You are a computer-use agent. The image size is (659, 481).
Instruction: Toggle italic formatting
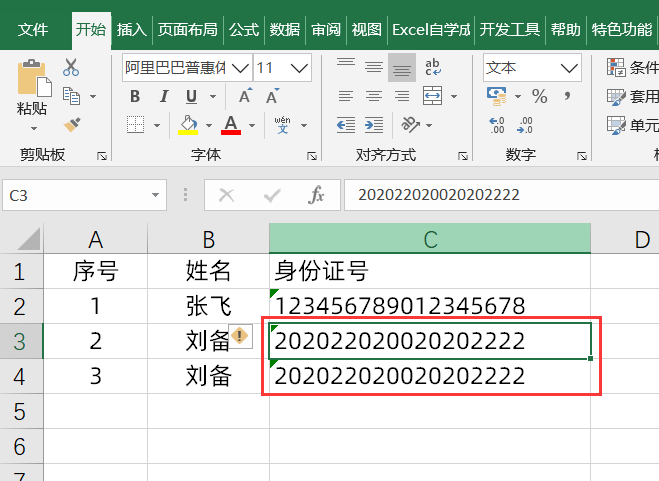(162, 97)
